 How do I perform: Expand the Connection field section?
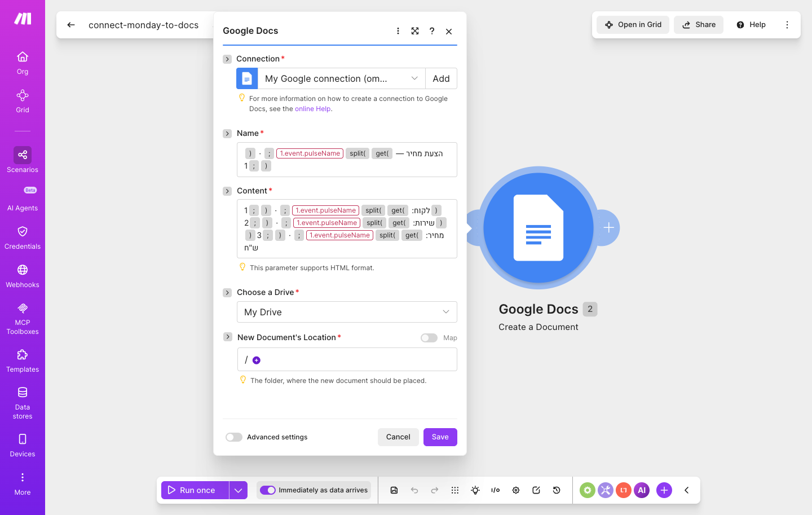point(227,59)
